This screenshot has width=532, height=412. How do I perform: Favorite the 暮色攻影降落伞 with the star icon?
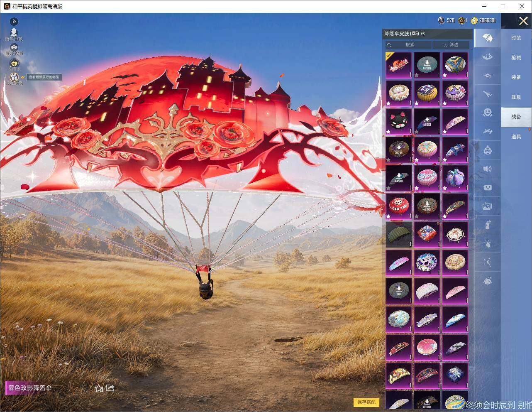click(x=99, y=388)
